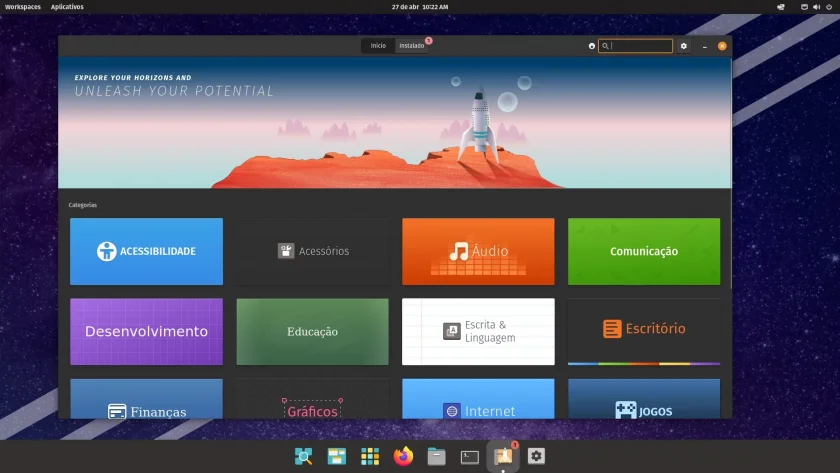Open Workspaces from the top bar
Screen dimensions: 840x473
tap(22, 7)
